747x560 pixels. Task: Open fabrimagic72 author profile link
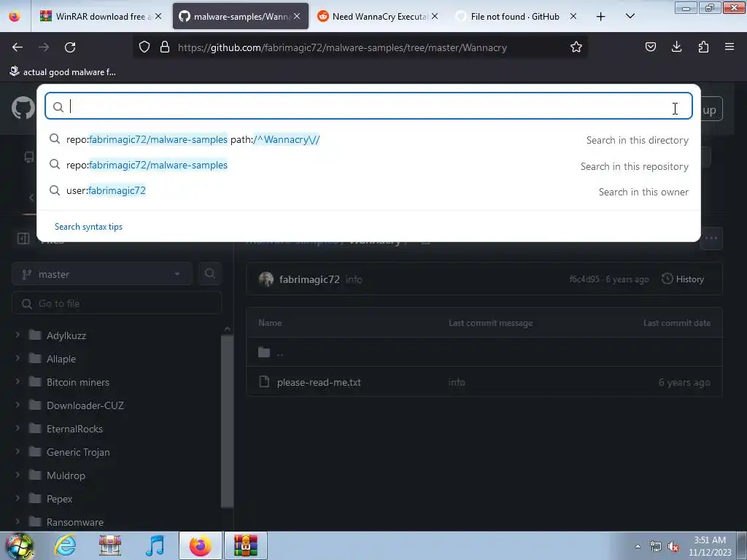[x=309, y=279]
